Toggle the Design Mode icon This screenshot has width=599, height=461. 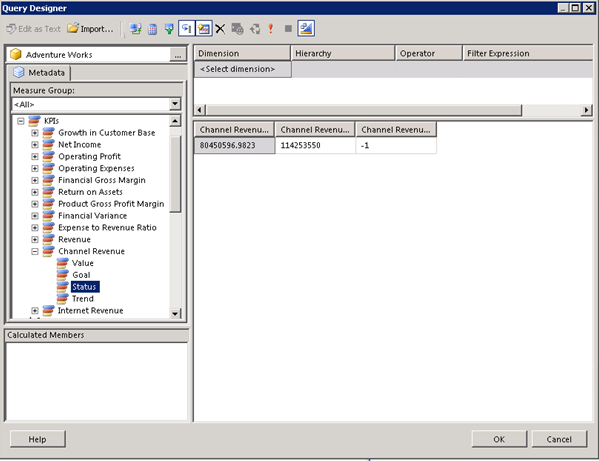(x=306, y=29)
